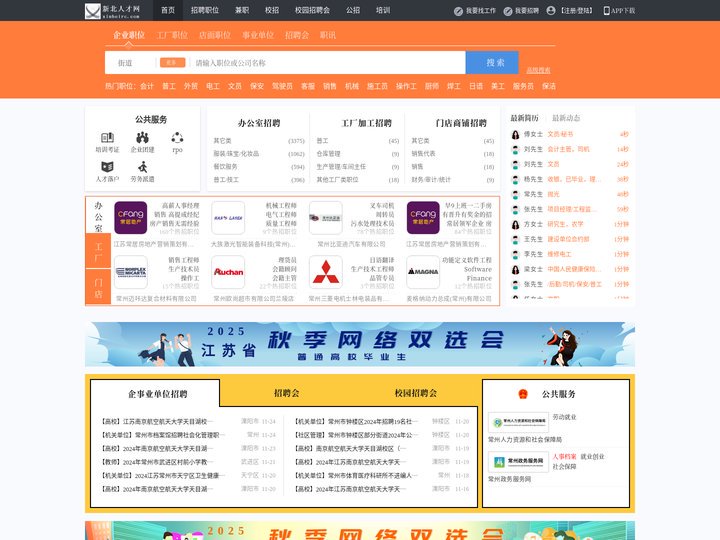This screenshot has width=720, height=540.
Task: Click the 我要招聘 icon in header
Action: [508, 11]
